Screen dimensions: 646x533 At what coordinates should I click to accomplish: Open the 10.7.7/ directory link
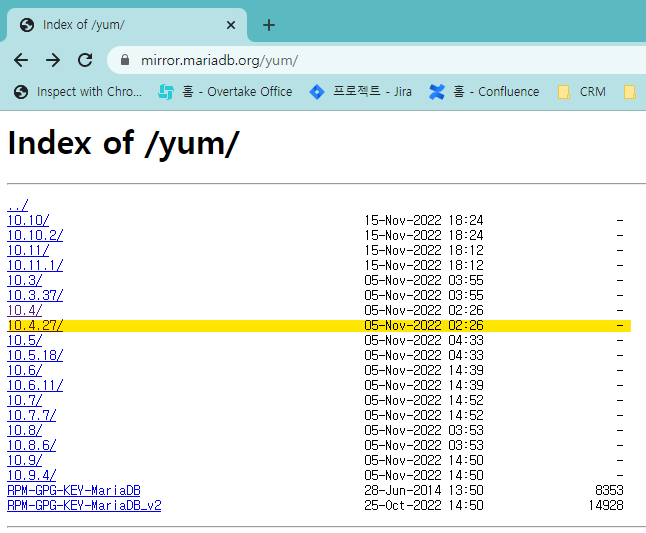(x=32, y=415)
